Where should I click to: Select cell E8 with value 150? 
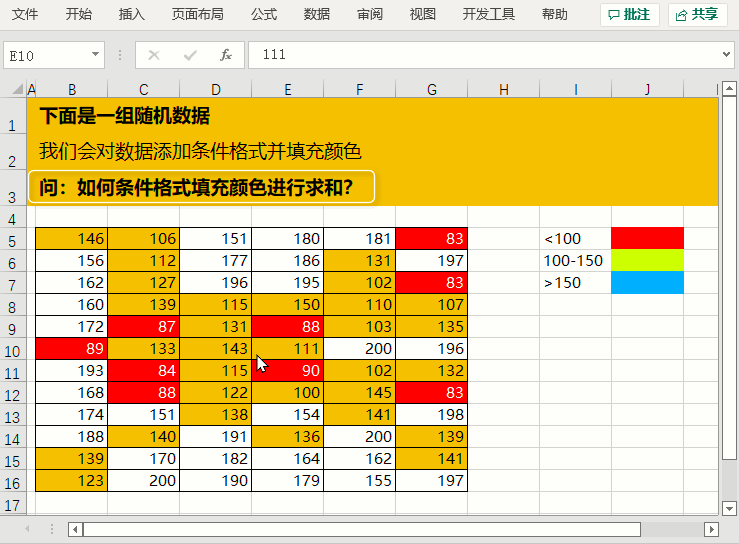tap(287, 305)
